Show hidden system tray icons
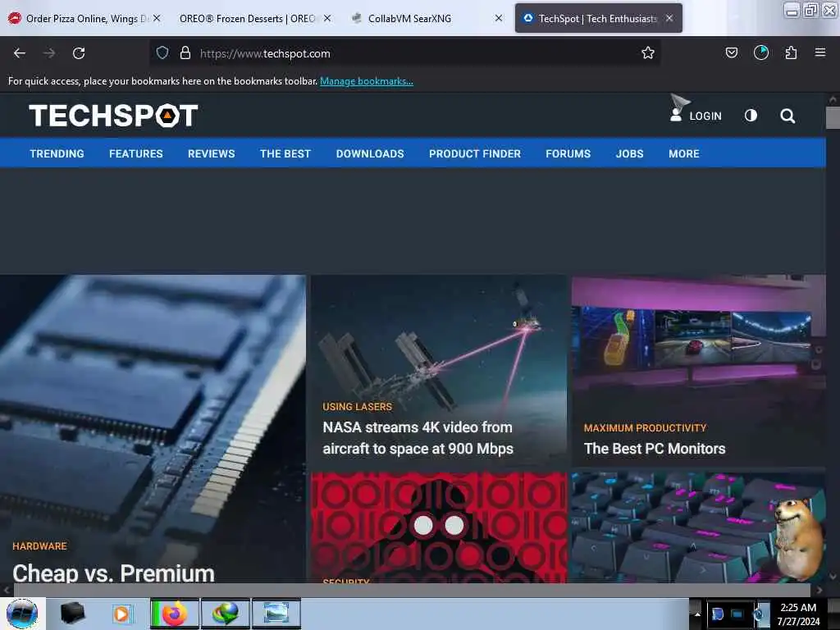 [697, 614]
